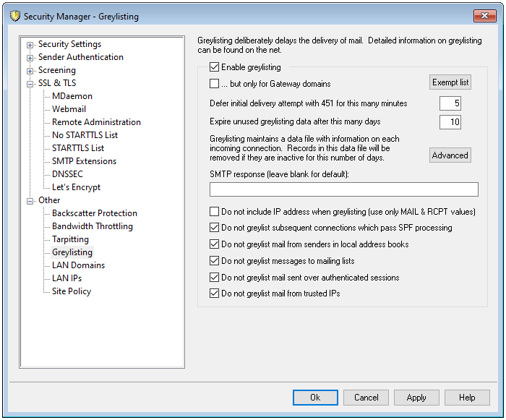Open the Let's Encrypt settings page

click(x=76, y=187)
